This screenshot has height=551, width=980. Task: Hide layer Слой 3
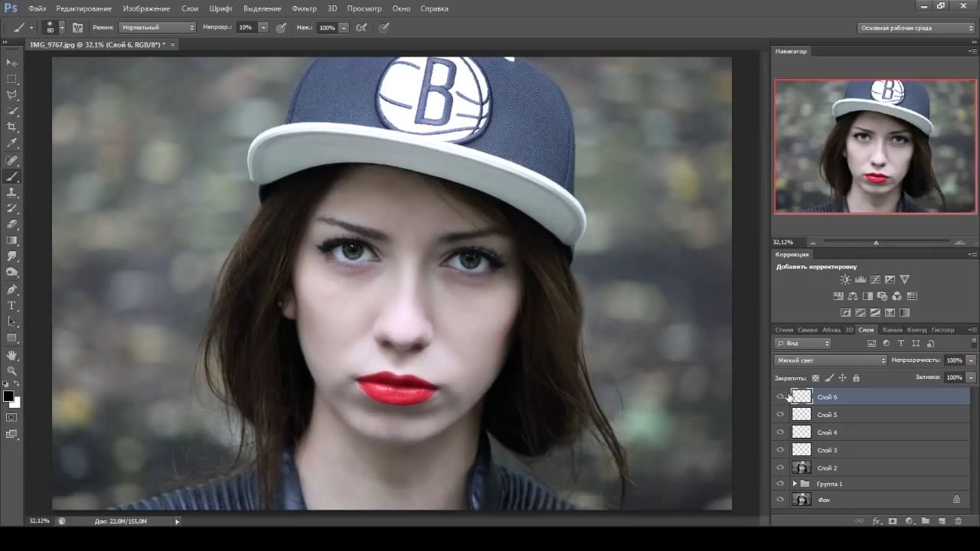tap(780, 450)
